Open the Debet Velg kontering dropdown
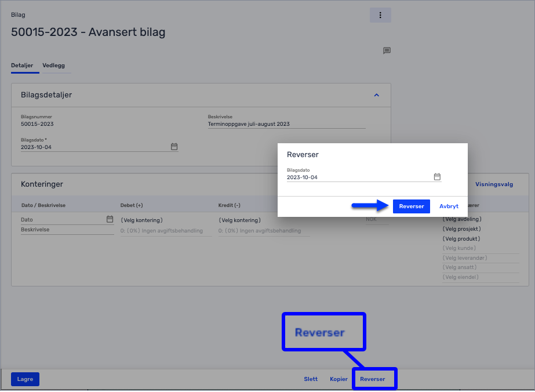The image size is (535, 392). pos(141,220)
